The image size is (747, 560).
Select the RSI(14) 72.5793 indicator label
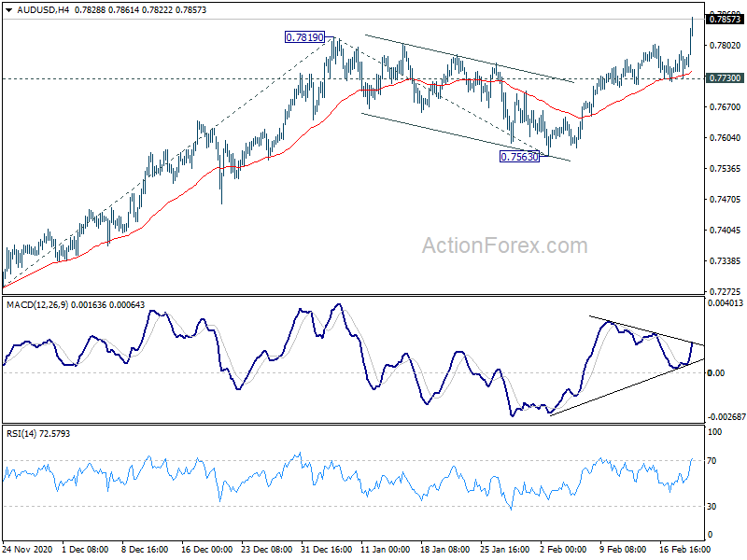[x=38, y=434]
